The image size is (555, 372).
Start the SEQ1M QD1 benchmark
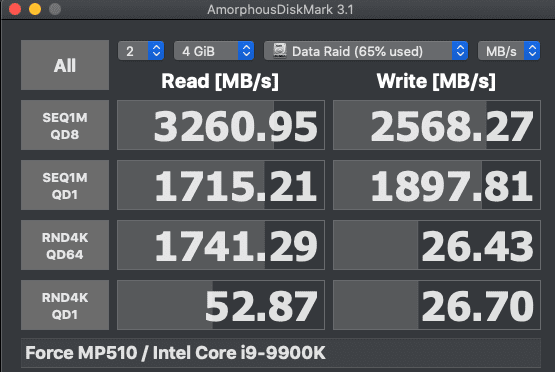(x=65, y=185)
